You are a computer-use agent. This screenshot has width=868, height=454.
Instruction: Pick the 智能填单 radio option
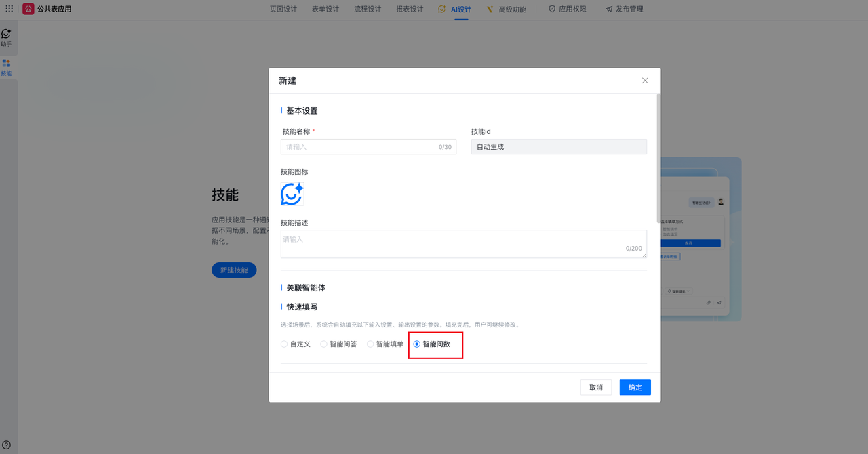(x=370, y=344)
